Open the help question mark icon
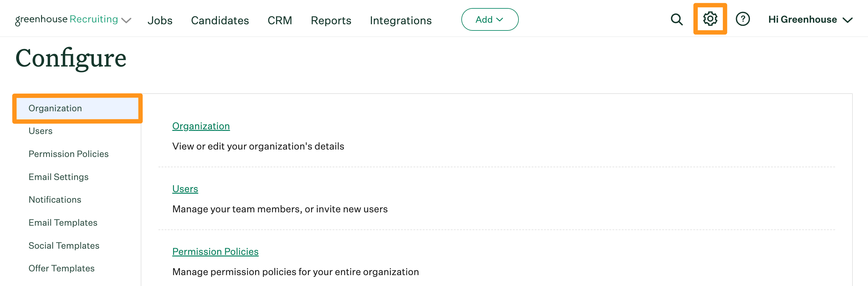 point(743,19)
